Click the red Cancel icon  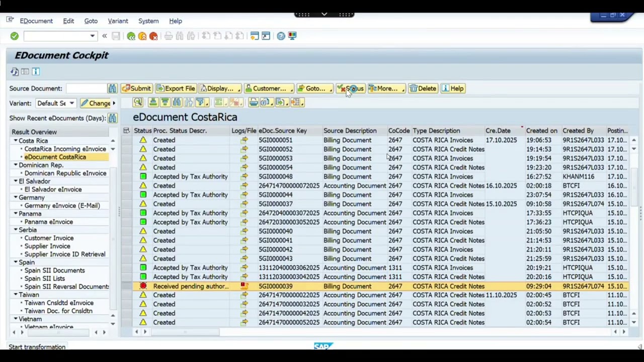pos(153,36)
